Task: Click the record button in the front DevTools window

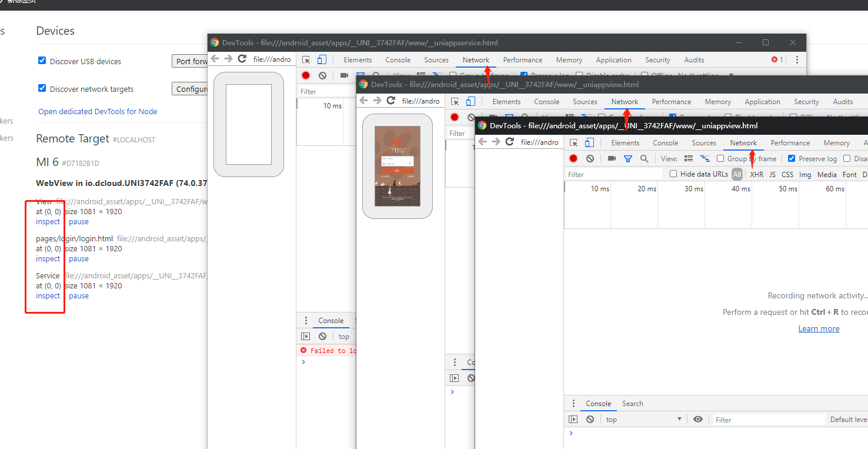Action: point(573,158)
